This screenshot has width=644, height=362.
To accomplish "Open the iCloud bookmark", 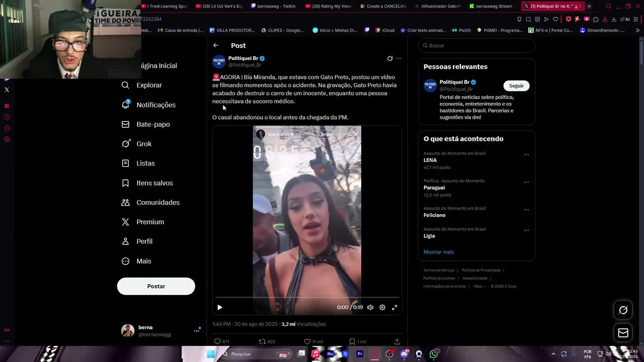I will pyautogui.click(x=384, y=30).
